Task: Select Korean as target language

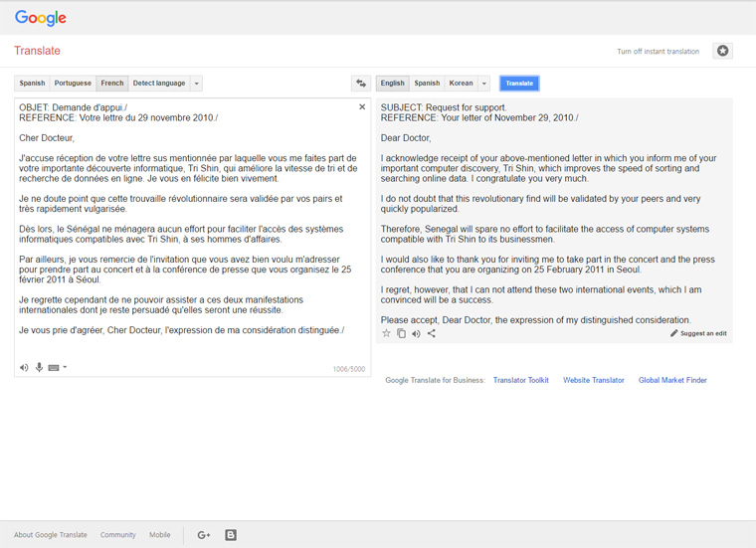Action: click(461, 83)
